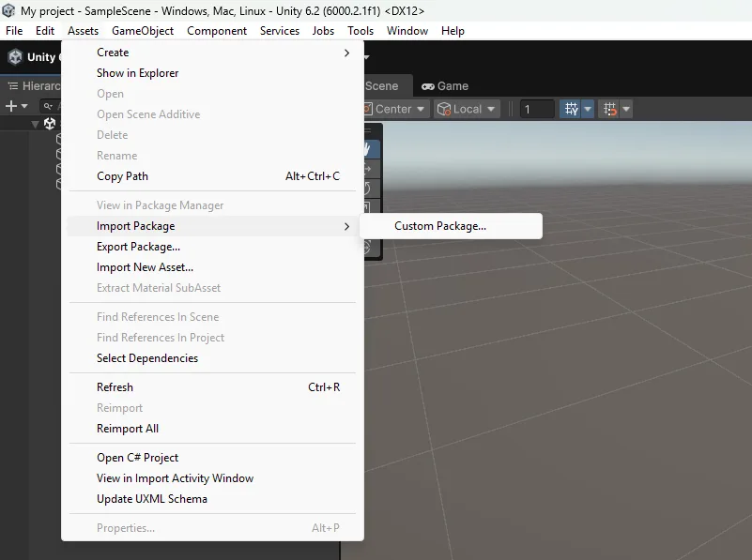
Task: Open the GameObject menu in menu bar
Action: (x=143, y=31)
